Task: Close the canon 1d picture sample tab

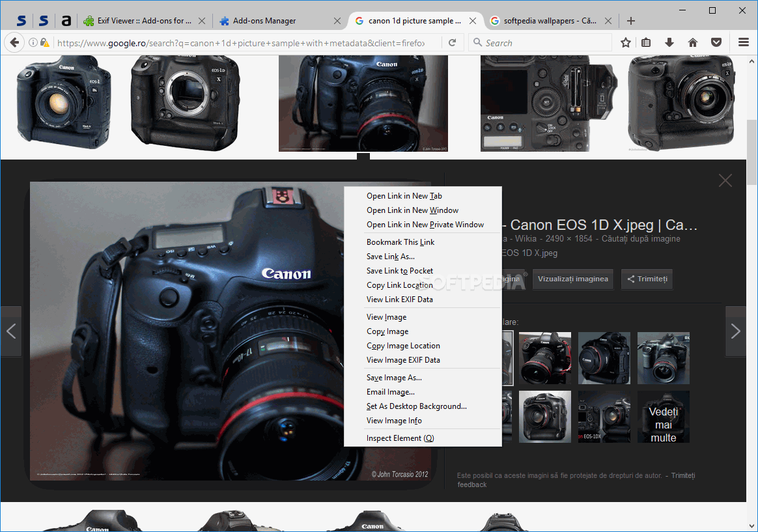Action: point(473,21)
